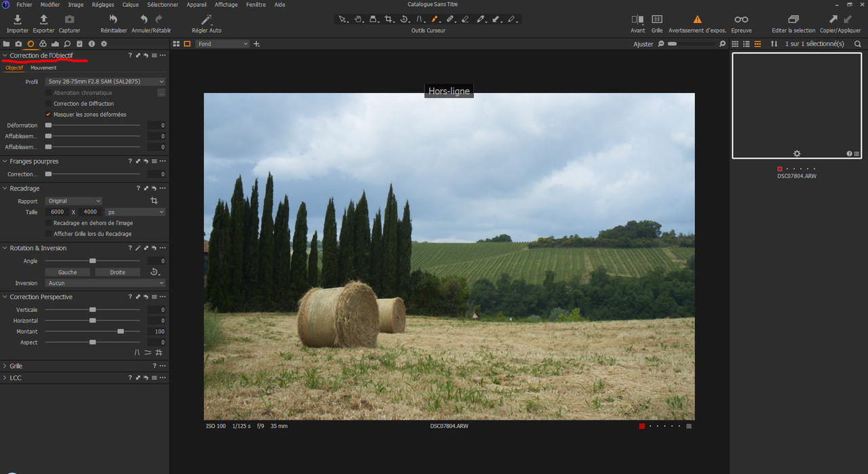The height and width of the screenshot is (474, 868).
Task: Open the Library folder tool tab
Action: pos(7,44)
